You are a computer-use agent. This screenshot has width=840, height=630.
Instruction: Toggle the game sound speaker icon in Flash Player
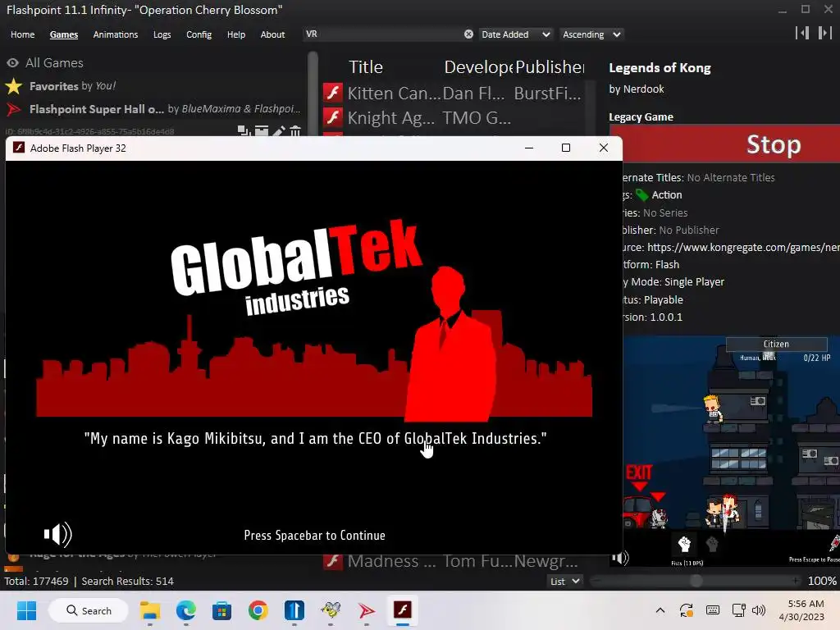tap(58, 534)
